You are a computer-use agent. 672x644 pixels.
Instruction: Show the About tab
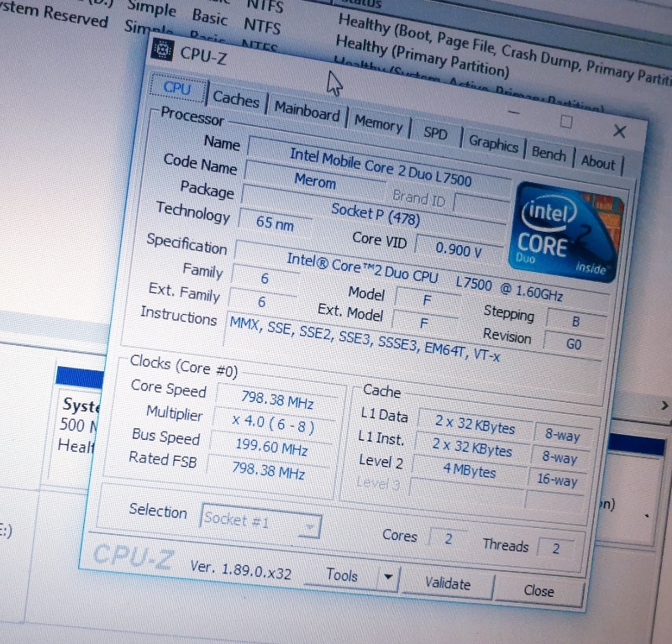tap(598, 161)
